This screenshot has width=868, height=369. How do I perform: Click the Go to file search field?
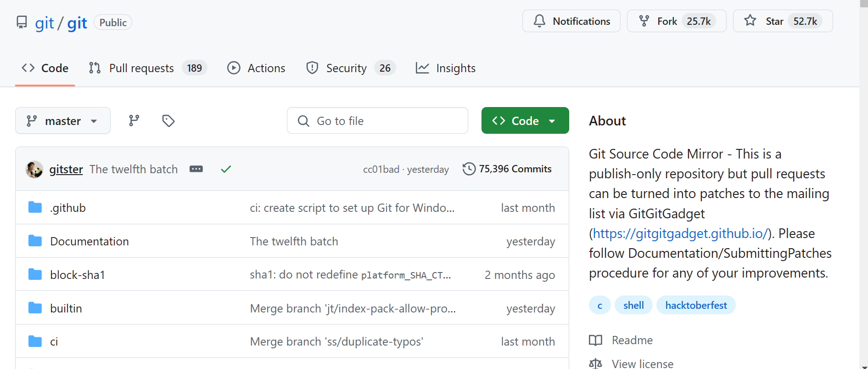pos(377,121)
